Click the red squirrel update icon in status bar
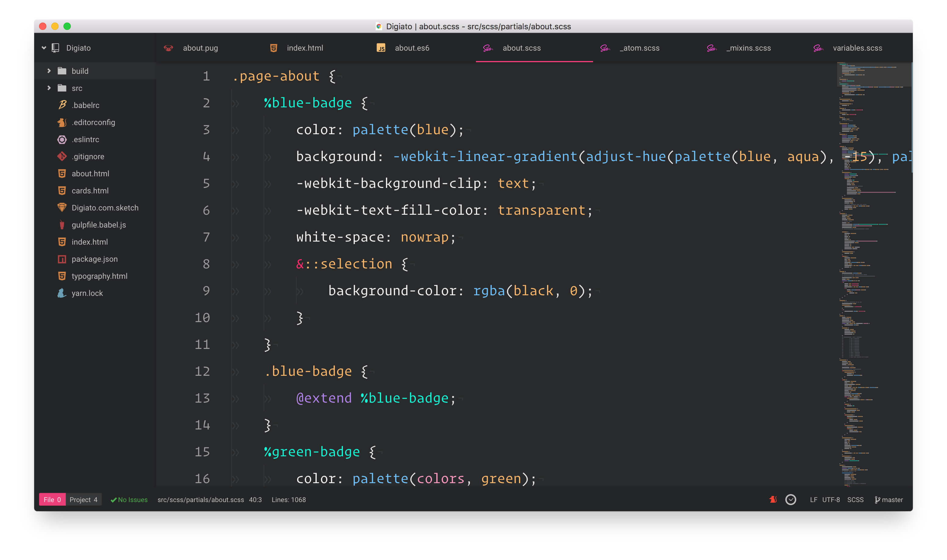Image resolution: width=947 pixels, height=560 pixels. [x=773, y=499]
